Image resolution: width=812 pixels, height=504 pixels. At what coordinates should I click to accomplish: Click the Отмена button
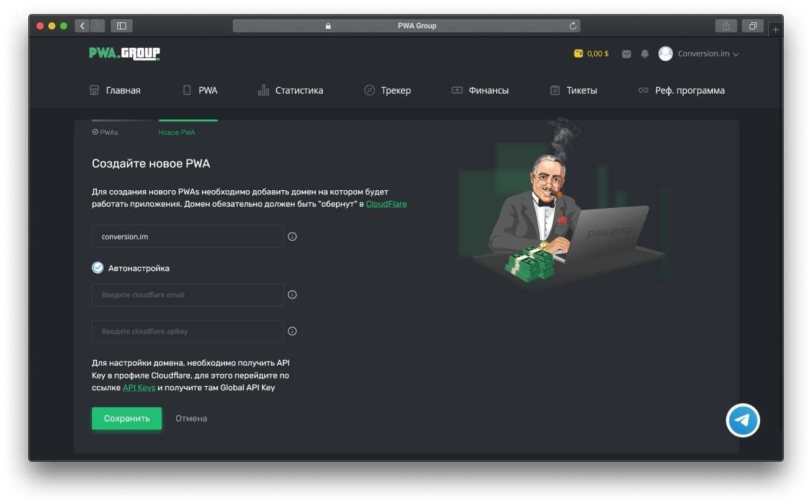point(192,419)
